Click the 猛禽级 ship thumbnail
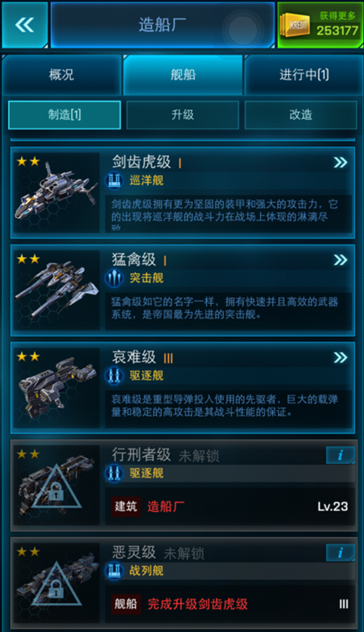 (57, 291)
